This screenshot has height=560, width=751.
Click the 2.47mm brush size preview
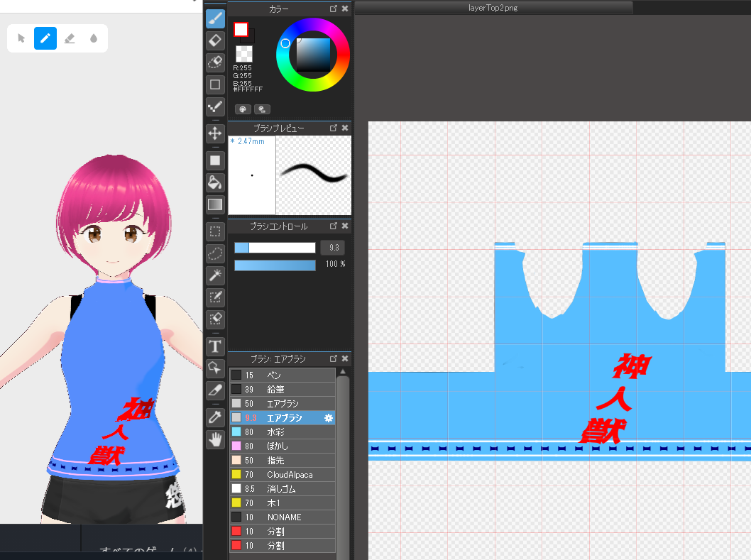(x=252, y=175)
